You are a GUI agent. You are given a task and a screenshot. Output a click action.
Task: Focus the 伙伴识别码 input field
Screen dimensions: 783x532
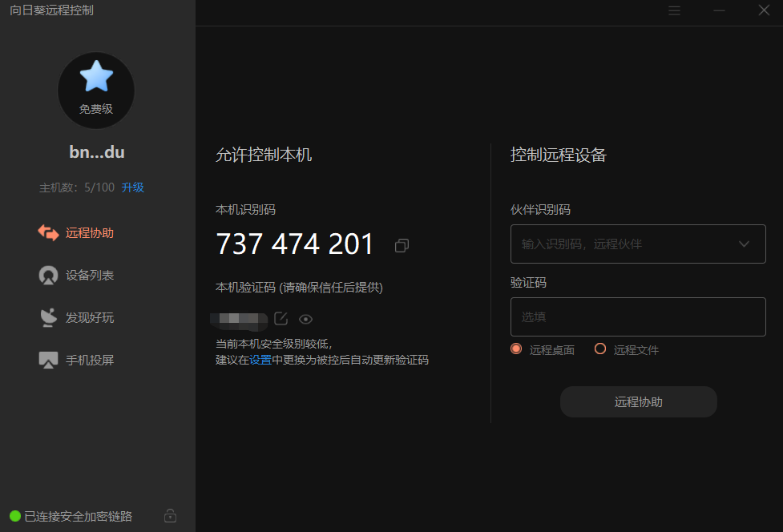coord(638,244)
